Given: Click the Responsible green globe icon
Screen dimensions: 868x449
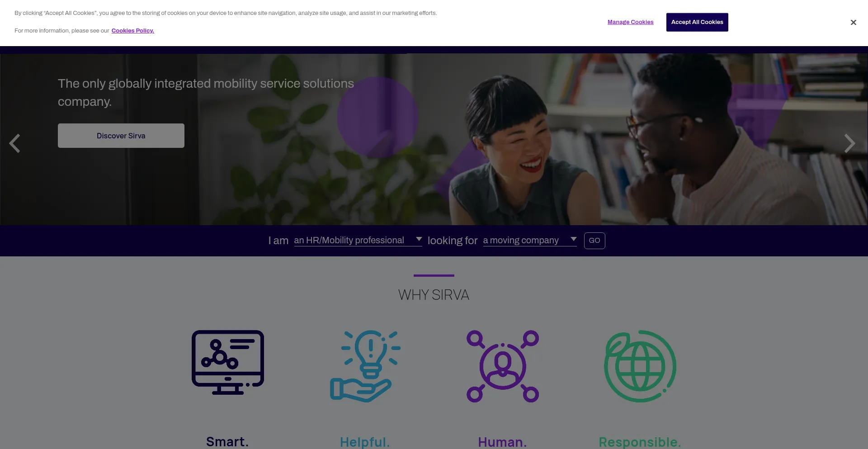Looking at the screenshot, I should [640, 366].
